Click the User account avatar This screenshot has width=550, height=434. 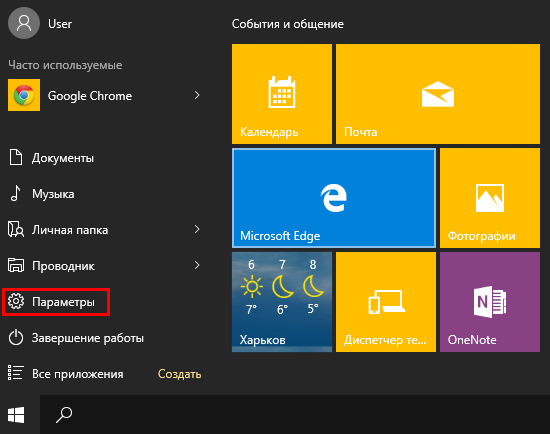tap(24, 23)
